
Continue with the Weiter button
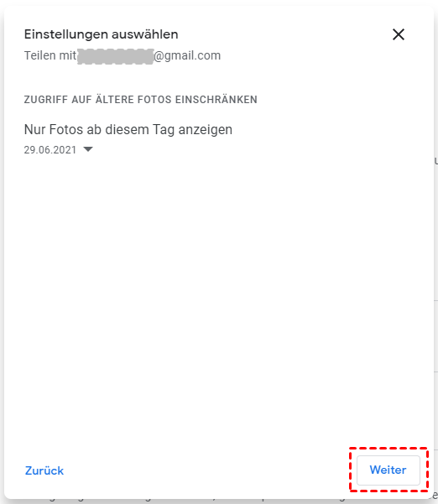click(388, 470)
